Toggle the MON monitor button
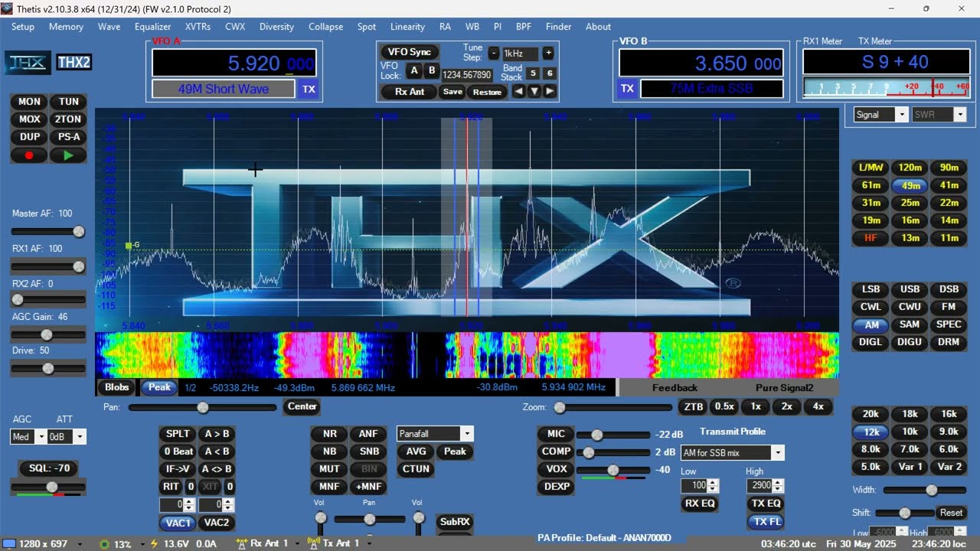980x551 pixels. click(x=29, y=102)
